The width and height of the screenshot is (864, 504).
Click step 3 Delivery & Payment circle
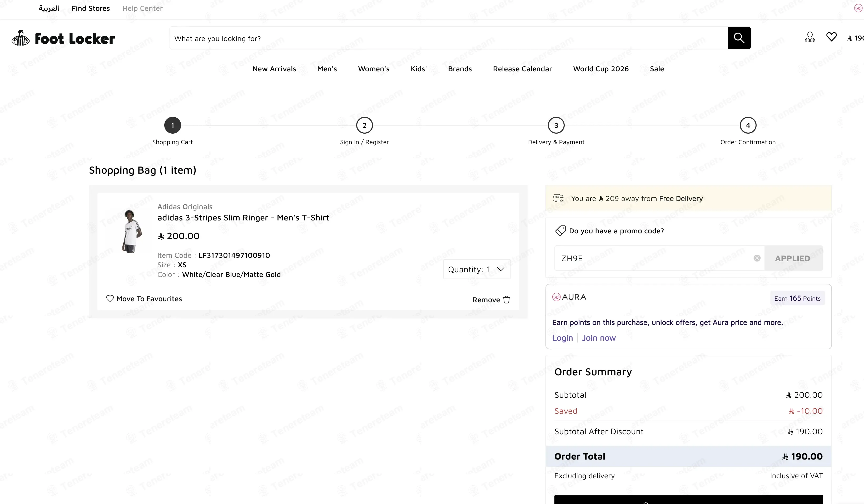[x=556, y=125]
